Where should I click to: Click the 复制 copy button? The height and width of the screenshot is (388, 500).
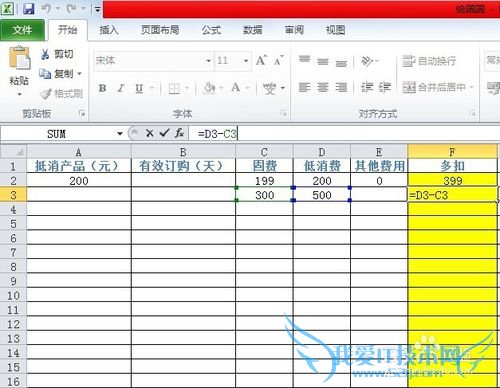[x=57, y=74]
